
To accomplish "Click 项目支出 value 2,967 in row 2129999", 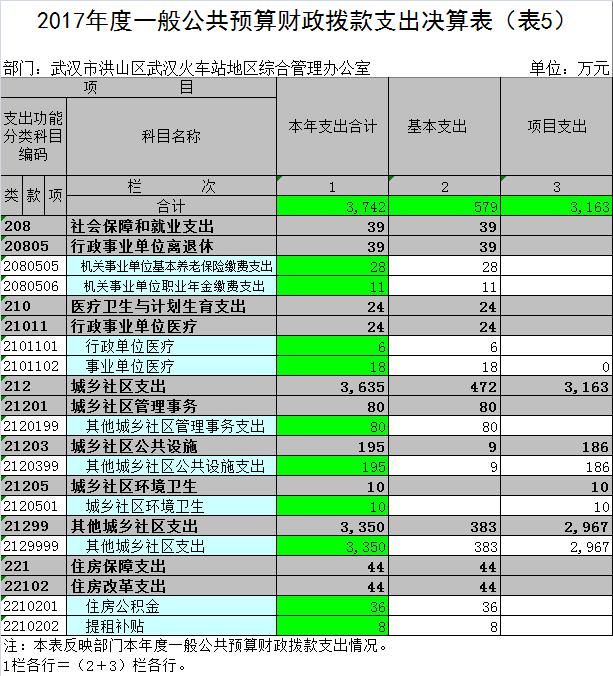I will tap(556, 546).
